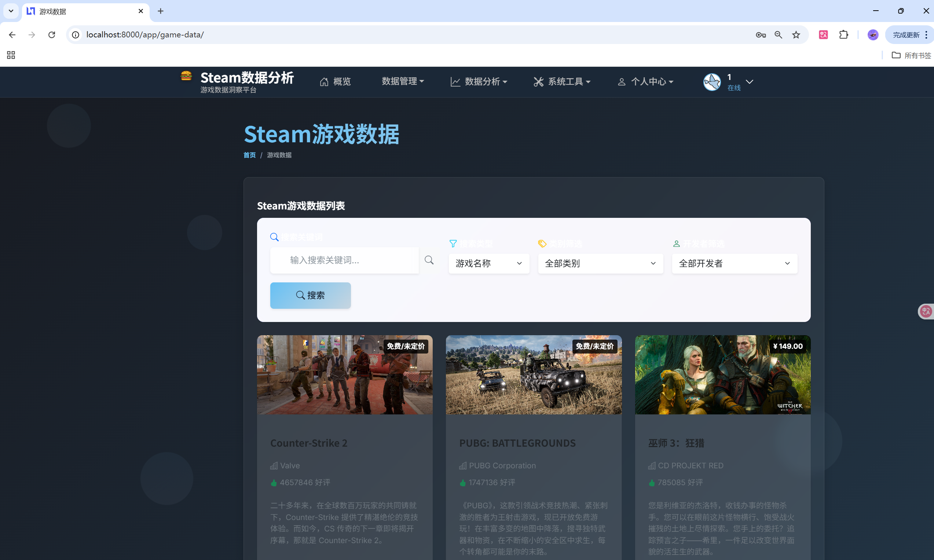This screenshot has height=560, width=934.
Task: Click the browser forward arrow
Action: pos(32,35)
